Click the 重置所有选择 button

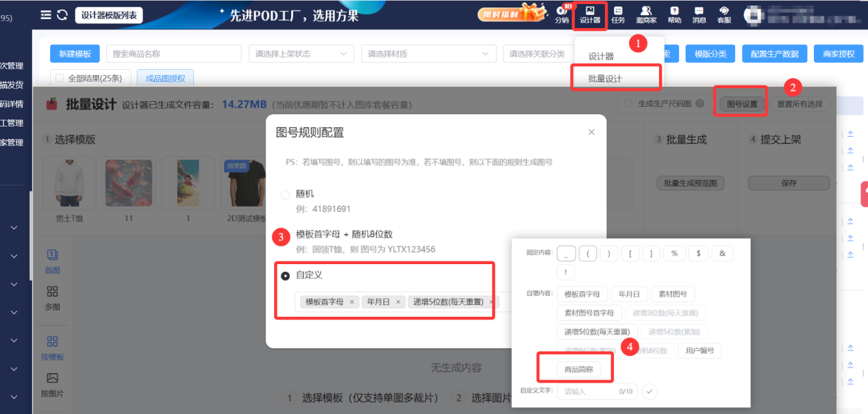799,104
